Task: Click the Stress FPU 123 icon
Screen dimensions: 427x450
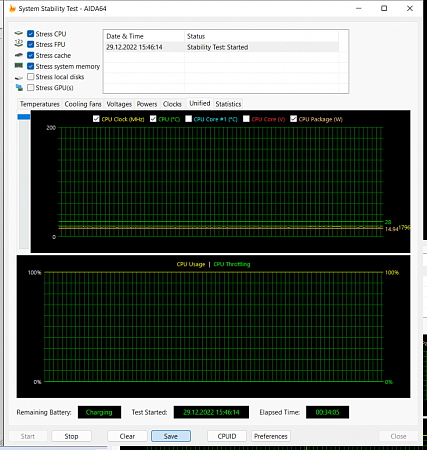Action: 19,43
